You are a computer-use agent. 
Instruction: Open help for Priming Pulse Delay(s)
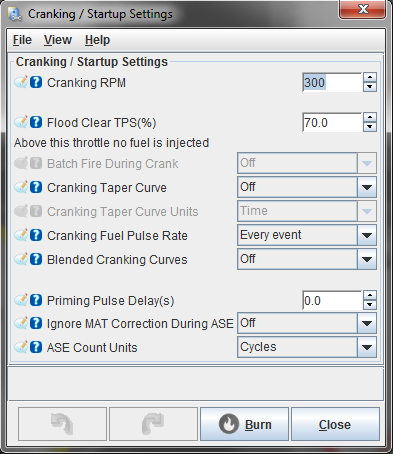tap(36, 300)
